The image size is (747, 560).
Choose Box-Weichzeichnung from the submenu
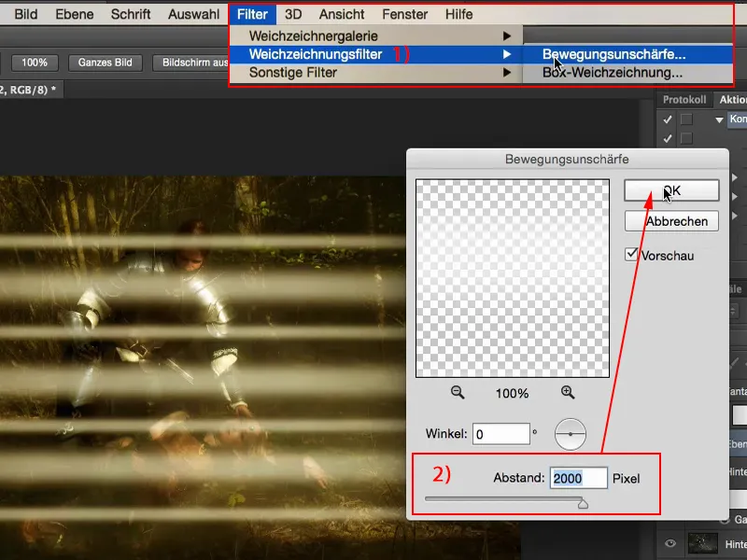coord(627,73)
